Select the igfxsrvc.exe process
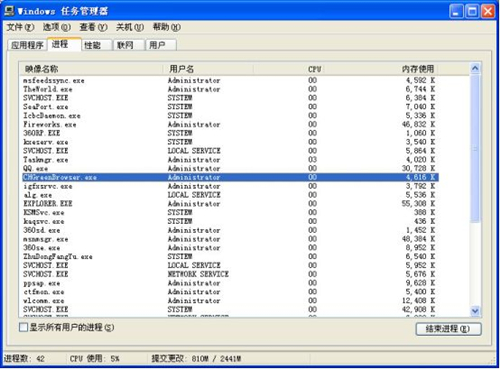The image size is (500, 369). click(x=230, y=186)
